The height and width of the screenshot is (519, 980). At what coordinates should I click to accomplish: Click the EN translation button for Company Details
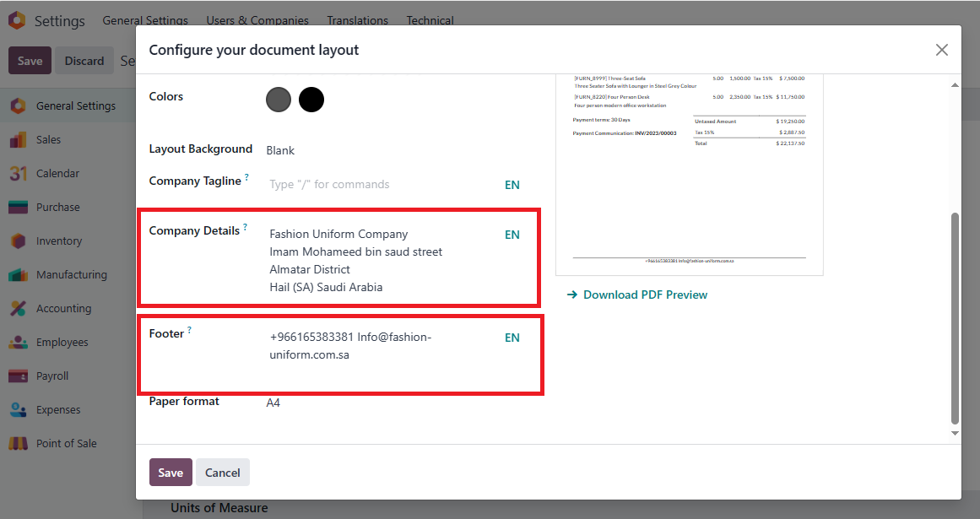(x=512, y=235)
